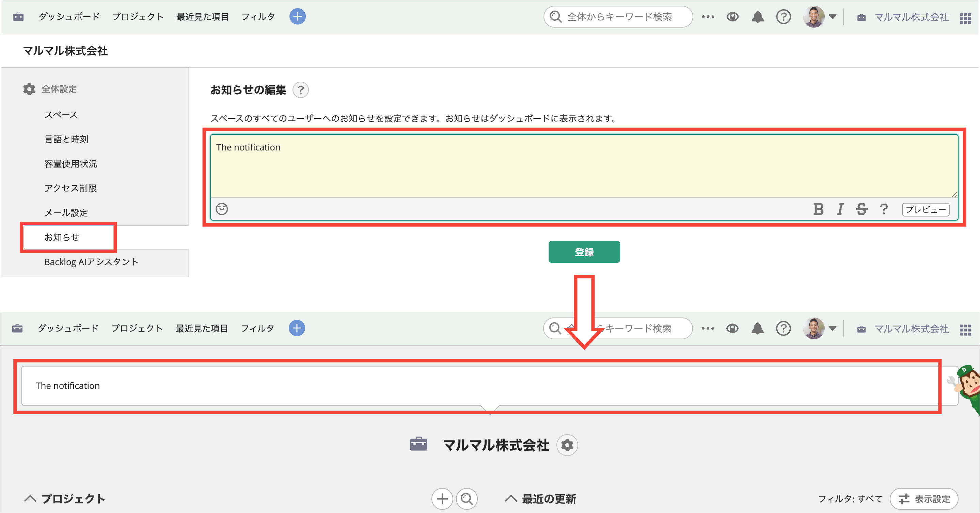The image size is (980, 513).
Task: Click inside the notification text area
Action: pos(584,166)
